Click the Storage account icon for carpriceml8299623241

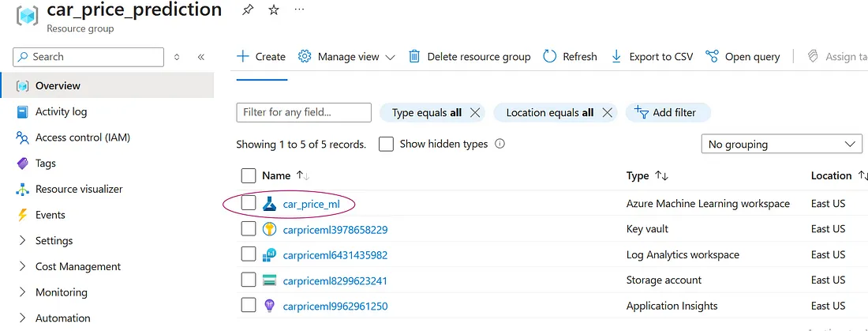pyautogui.click(x=269, y=280)
